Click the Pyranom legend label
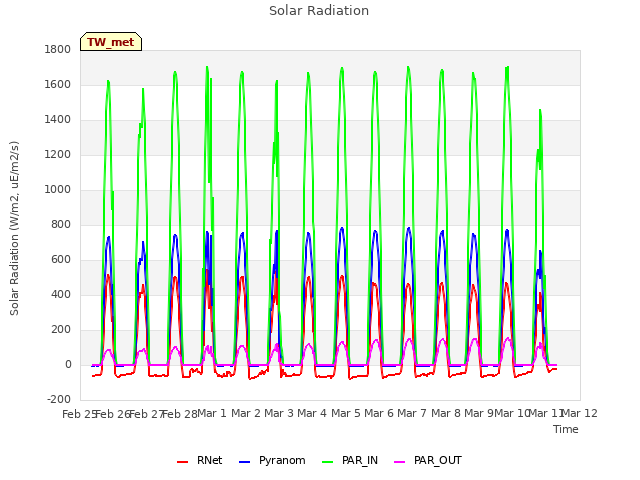Screen dimensions: 640x480 click(282, 460)
